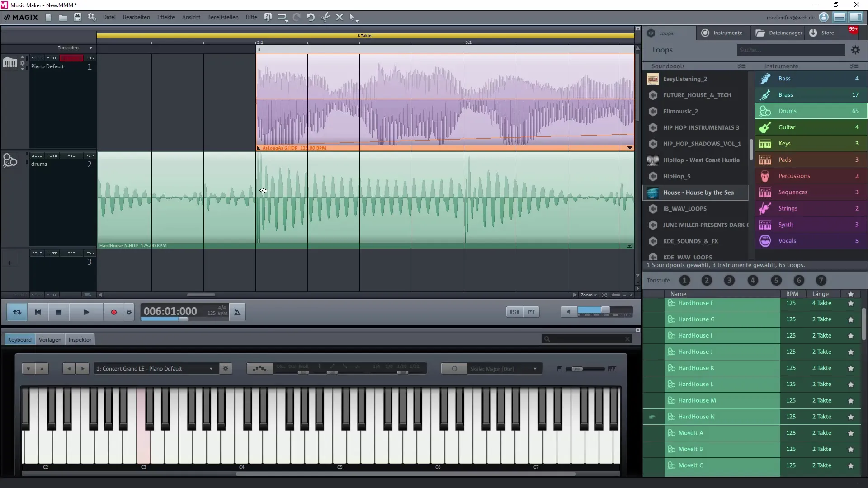The width and height of the screenshot is (868, 488).
Task: Click the user account avatar icon
Action: [x=824, y=17]
